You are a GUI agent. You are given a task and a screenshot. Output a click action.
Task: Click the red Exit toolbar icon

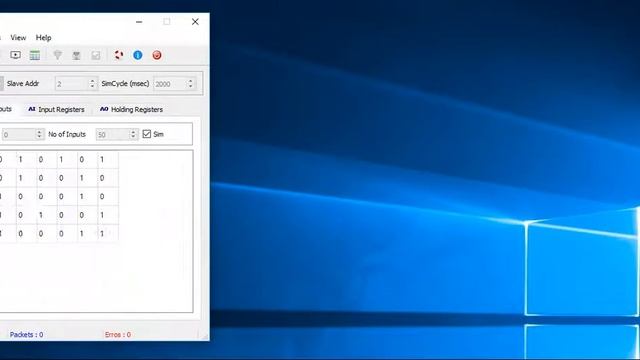[x=157, y=55]
